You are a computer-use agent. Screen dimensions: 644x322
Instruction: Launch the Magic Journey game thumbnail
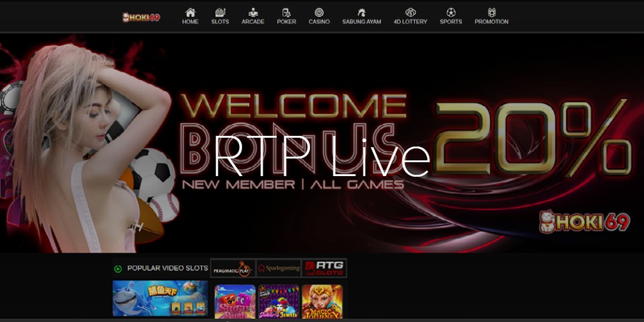tap(322, 301)
